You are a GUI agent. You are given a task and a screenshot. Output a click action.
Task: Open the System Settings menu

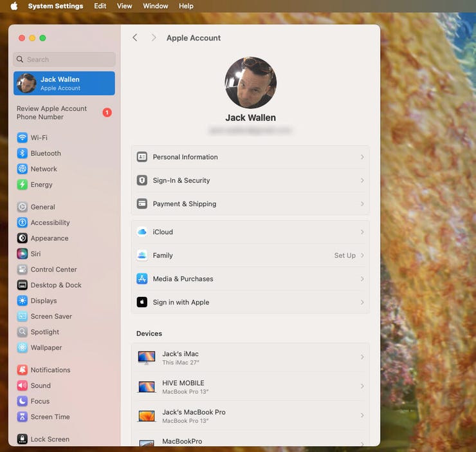coord(55,6)
